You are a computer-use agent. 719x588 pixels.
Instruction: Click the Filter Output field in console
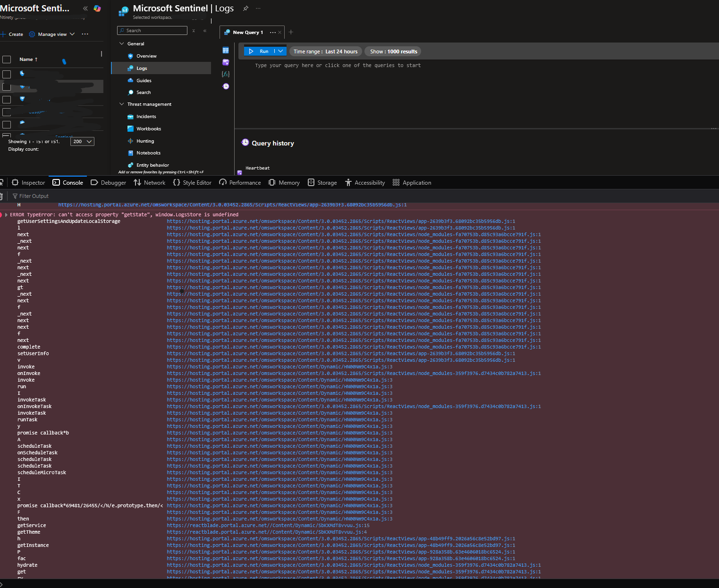tap(34, 196)
